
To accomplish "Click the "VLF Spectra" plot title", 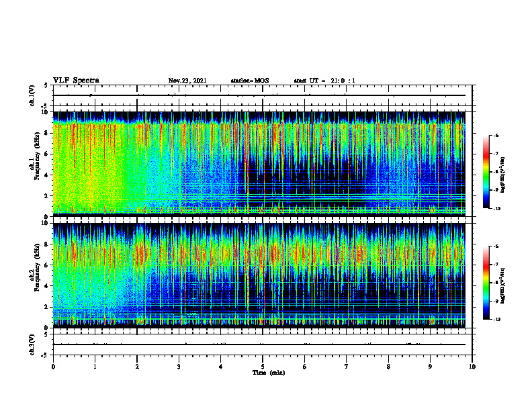I will [x=76, y=81].
